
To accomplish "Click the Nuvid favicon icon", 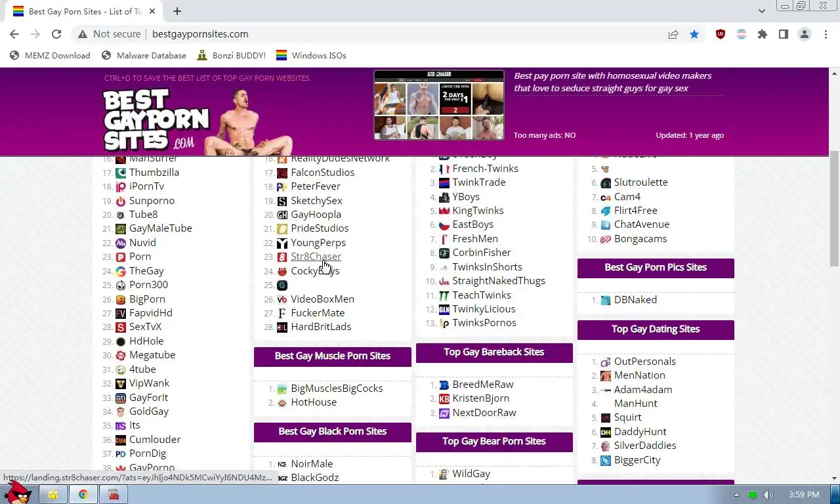I will tap(121, 243).
